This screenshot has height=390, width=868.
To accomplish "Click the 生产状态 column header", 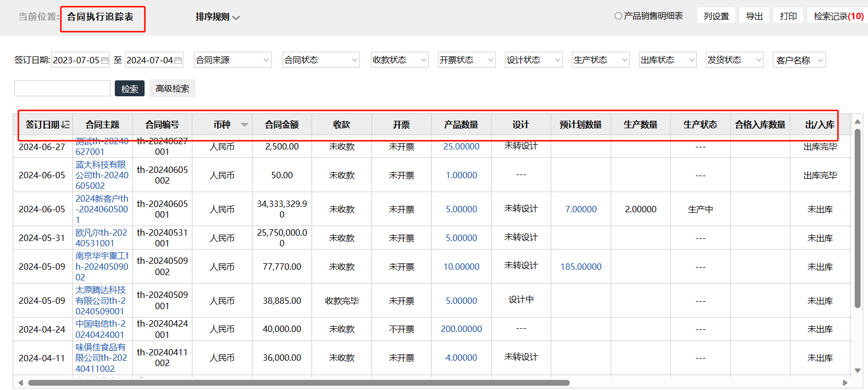I will pyautogui.click(x=701, y=125).
